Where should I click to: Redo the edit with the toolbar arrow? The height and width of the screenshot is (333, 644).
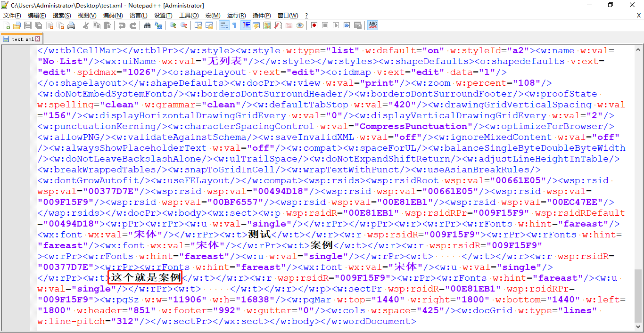[133, 25]
